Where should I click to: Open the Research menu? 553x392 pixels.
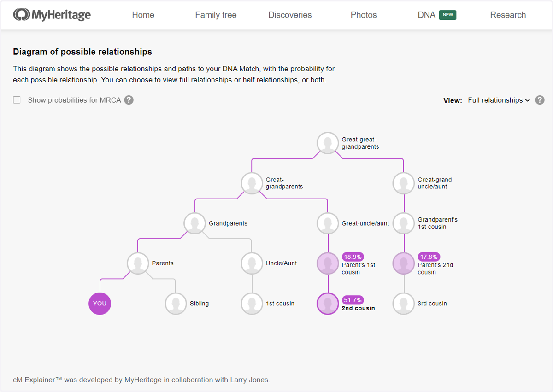coord(508,15)
